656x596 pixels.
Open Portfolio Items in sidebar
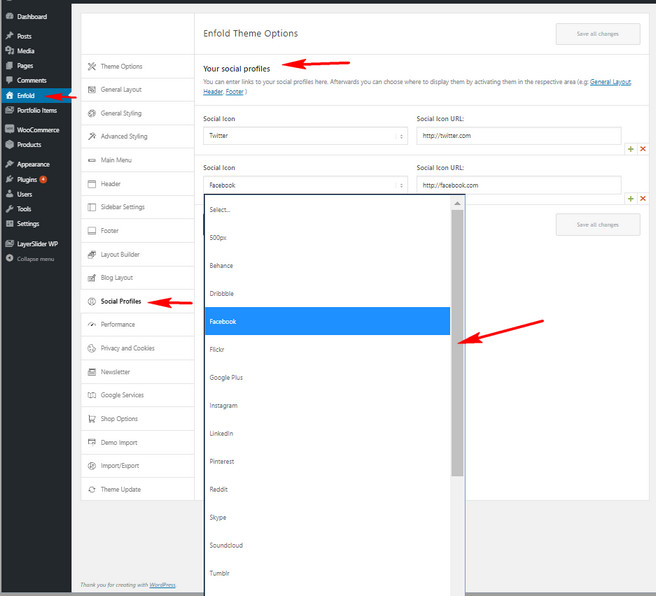(36, 110)
